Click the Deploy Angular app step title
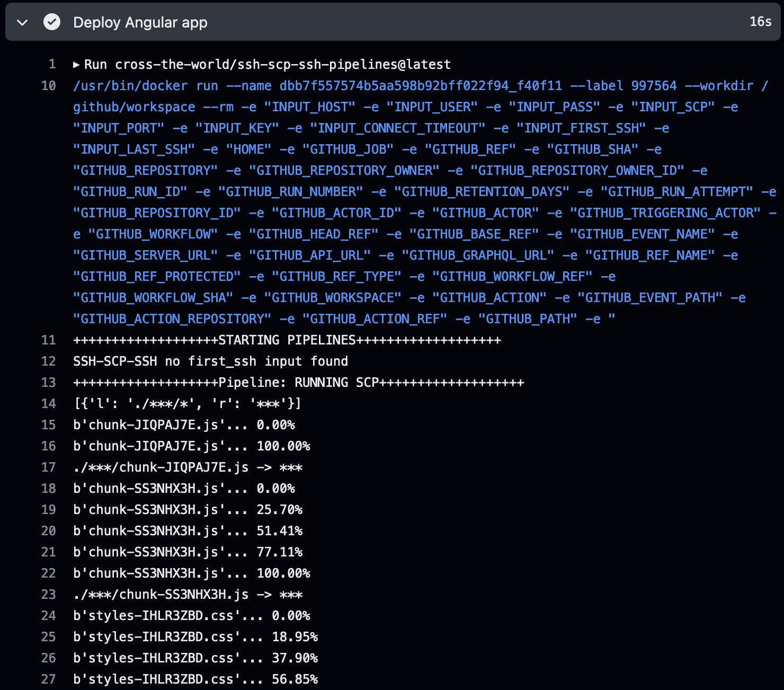 coord(140,22)
